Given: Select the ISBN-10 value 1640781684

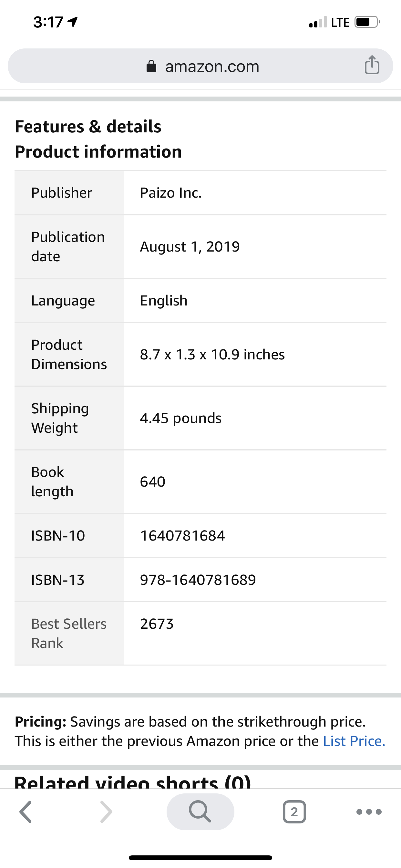Looking at the screenshot, I should (x=182, y=536).
